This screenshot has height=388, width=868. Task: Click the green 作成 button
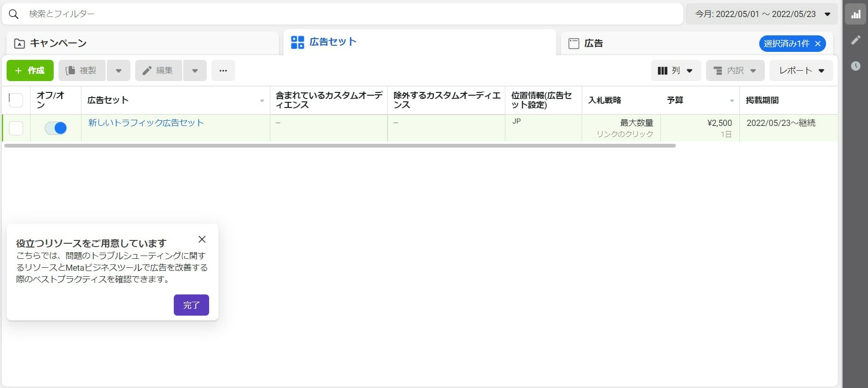click(x=30, y=71)
